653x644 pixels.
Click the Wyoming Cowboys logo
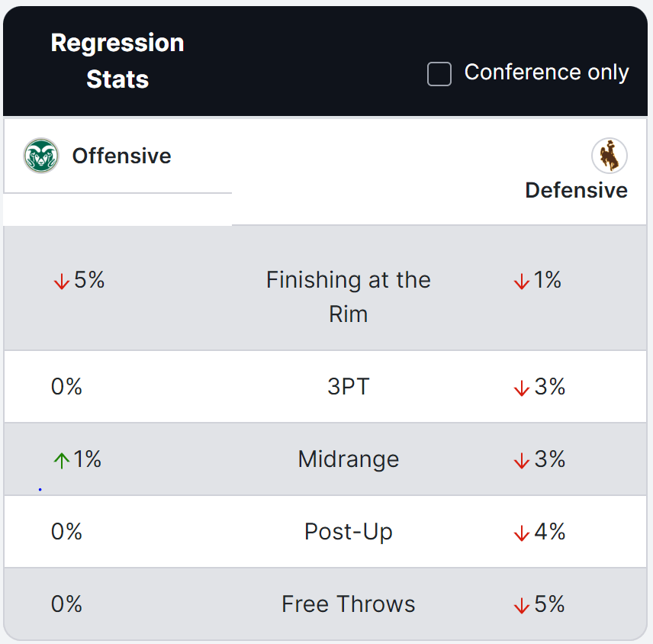click(x=609, y=156)
